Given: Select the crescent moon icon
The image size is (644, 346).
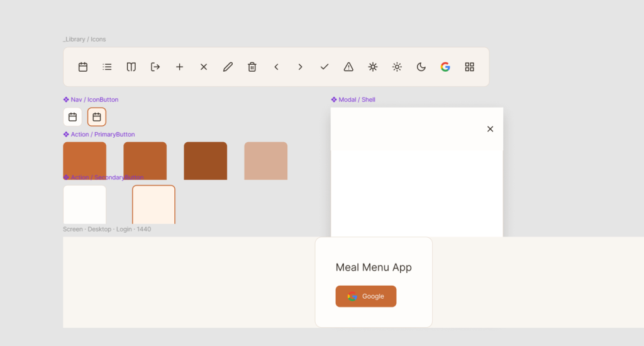Looking at the screenshot, I should coord(421,67).
